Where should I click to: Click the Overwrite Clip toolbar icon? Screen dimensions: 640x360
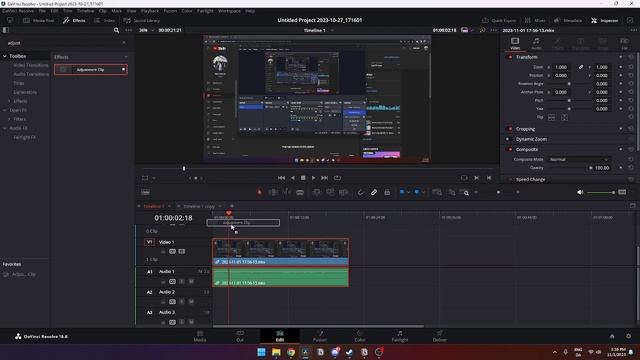(330, 192)
